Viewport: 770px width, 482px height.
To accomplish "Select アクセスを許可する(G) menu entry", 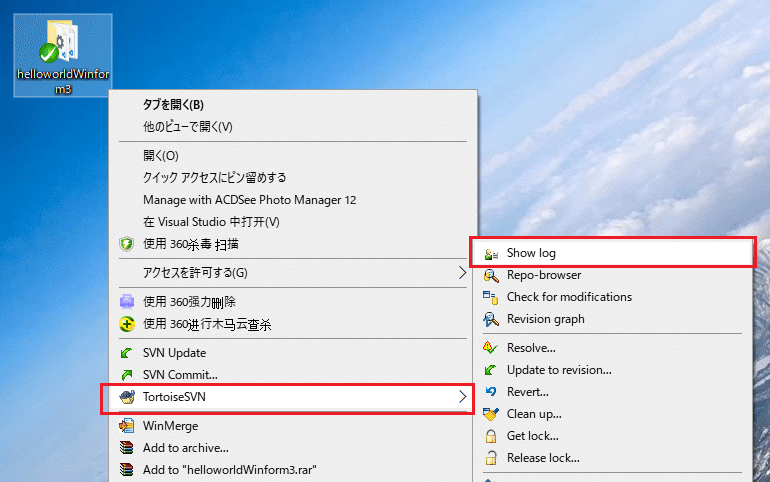I will tap(195, 273).
